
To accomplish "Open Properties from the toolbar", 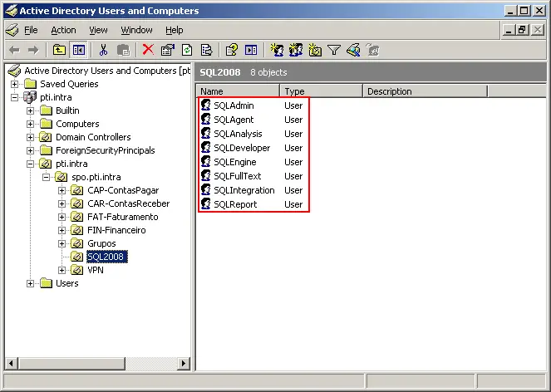I will tap(168, 50).
